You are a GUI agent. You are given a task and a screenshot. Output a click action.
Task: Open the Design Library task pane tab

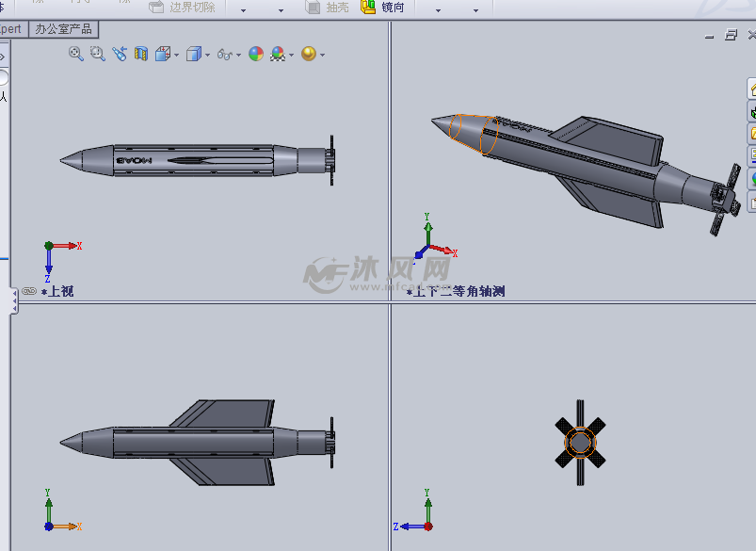click(x=751, y=112)
